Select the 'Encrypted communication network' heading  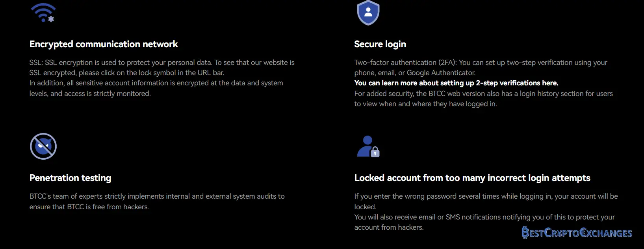coord(104,44)
